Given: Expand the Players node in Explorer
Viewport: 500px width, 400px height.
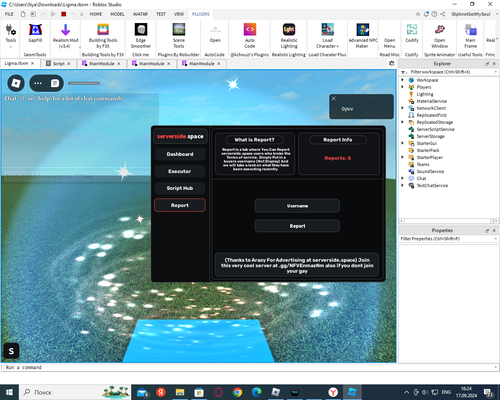Looking at the screenshot, I should click(x=402, y=87).
